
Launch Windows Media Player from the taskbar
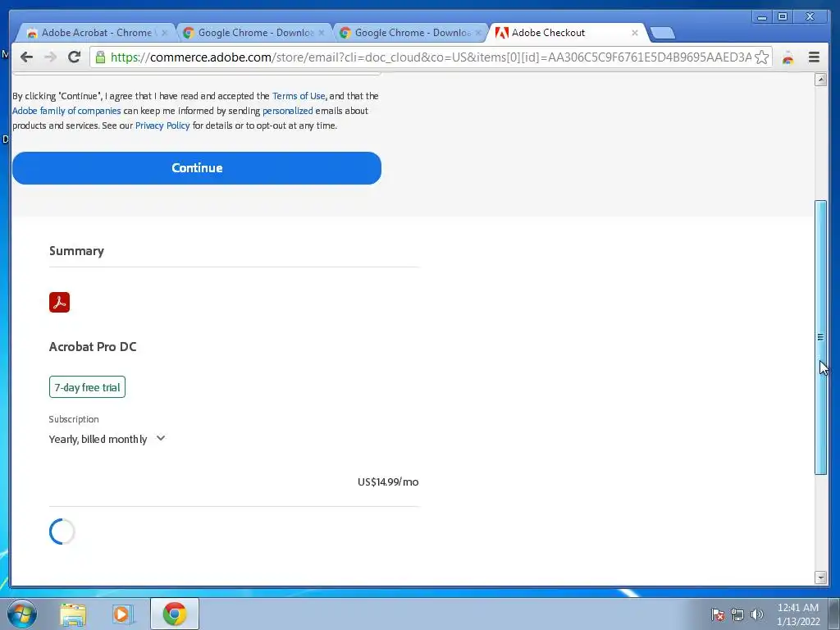(123, 614)
